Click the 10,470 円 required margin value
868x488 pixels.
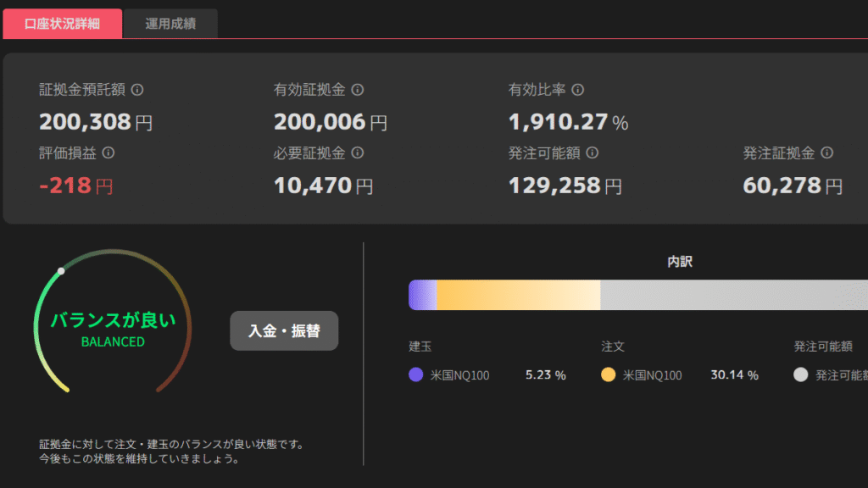coord(323,186)
